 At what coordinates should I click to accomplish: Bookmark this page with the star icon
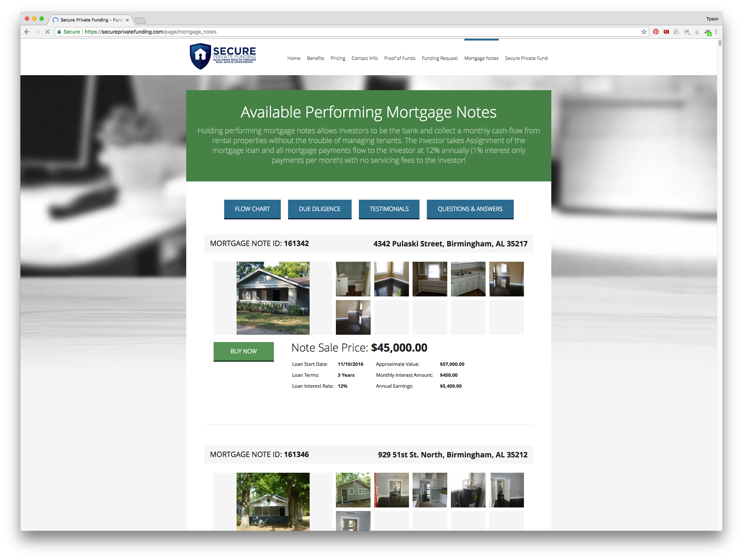click(x=644, y=32)
